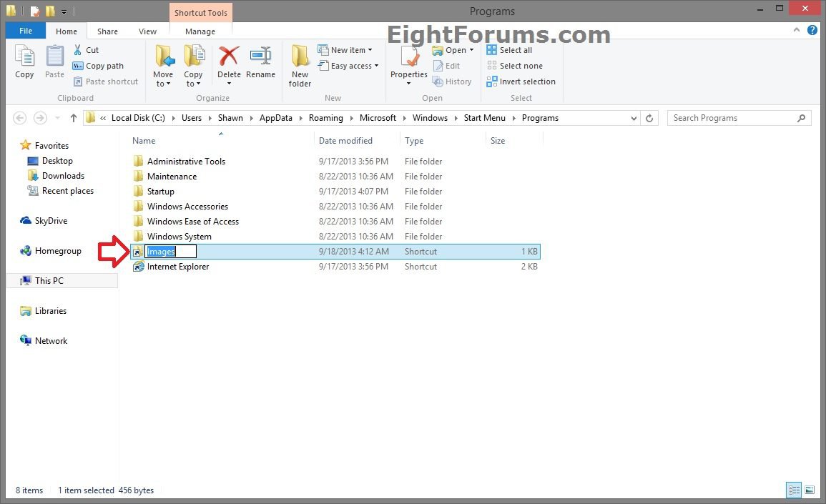Image resolution: width=826 pixels, height=504 pixels.
Task: Switch to the View ribbon tab
Action: pos(147,31)
